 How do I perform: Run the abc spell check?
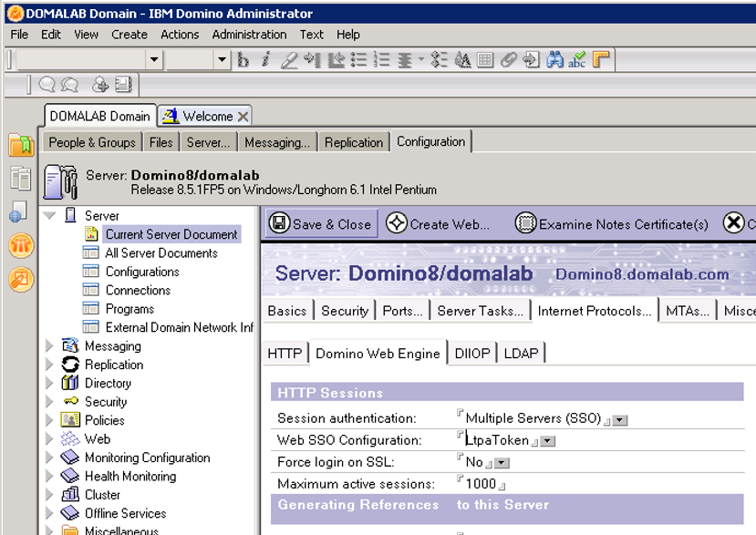[577, 60]
